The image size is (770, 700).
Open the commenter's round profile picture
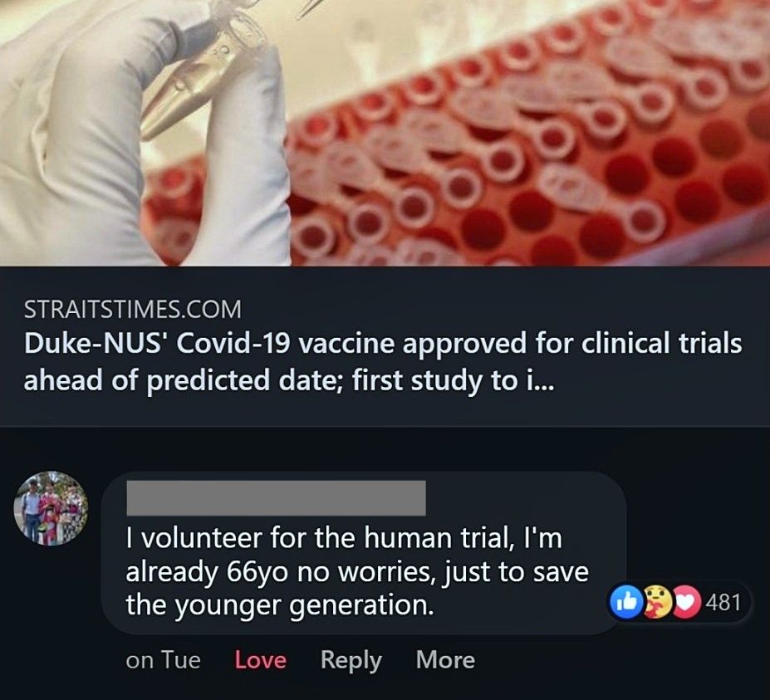pyautogui.click(x=51, y=508)
